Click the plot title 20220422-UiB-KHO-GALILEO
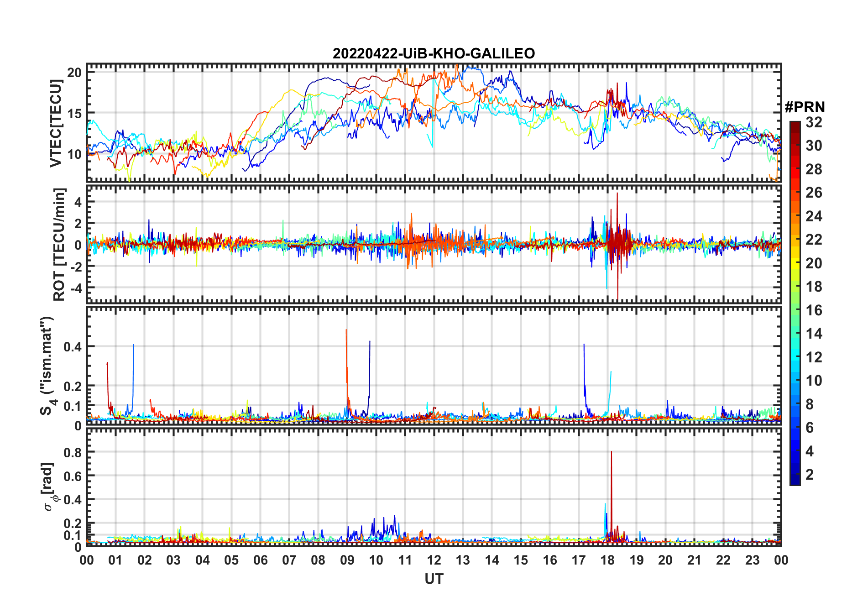 point(434,53)
